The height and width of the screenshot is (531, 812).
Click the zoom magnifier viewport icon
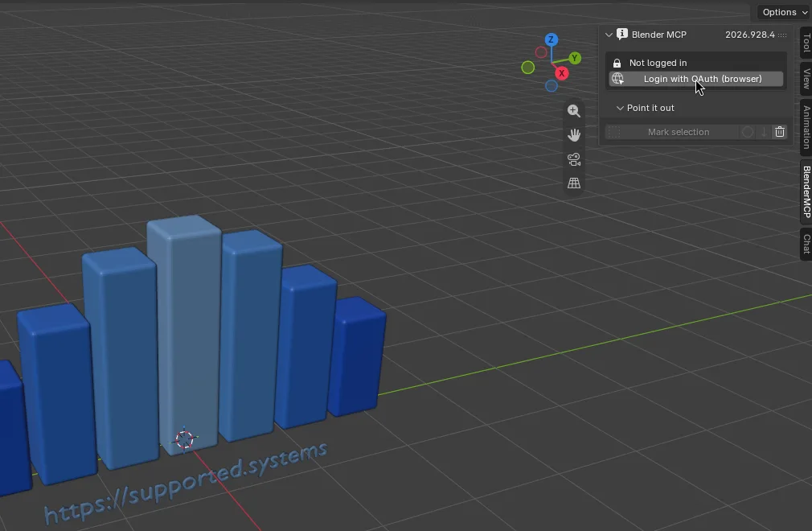574,111
